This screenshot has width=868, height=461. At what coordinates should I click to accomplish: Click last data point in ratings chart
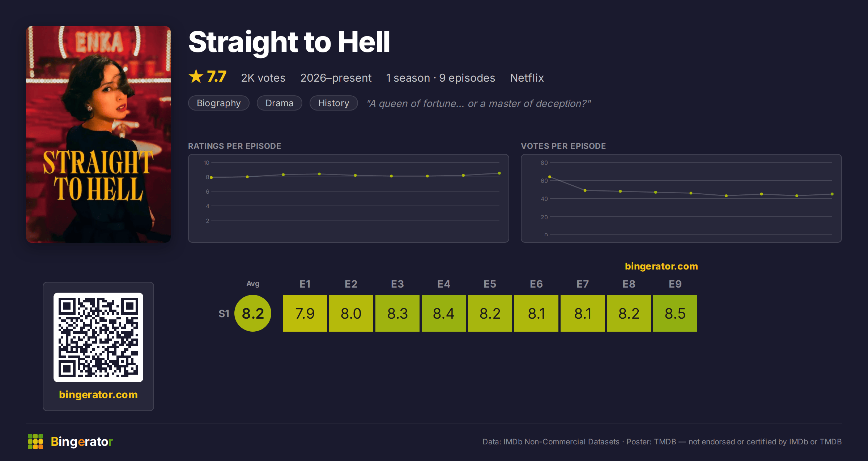tap(499, 173)
